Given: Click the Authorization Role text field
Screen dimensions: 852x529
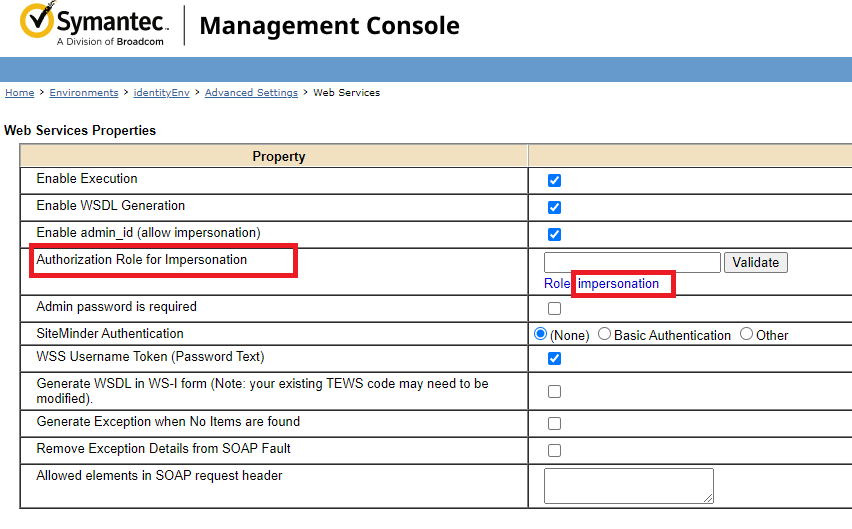Looking at the screenshot, I should (x=631, y=262).
